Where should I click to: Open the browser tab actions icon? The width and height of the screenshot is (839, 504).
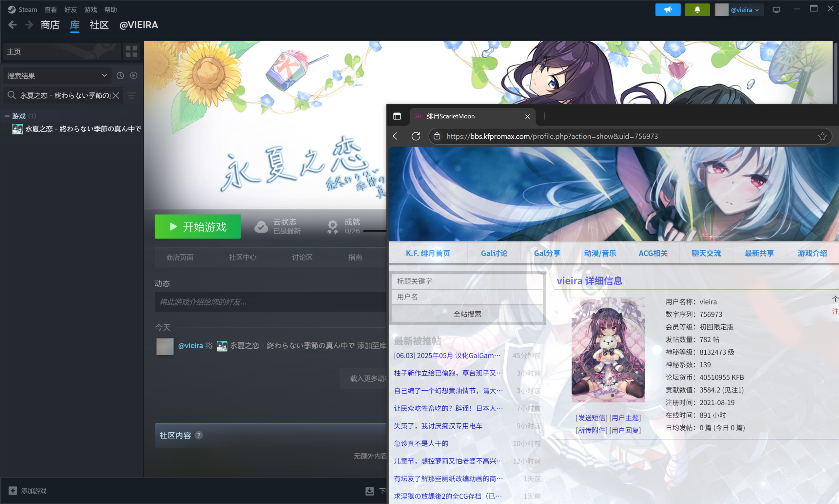397,116
